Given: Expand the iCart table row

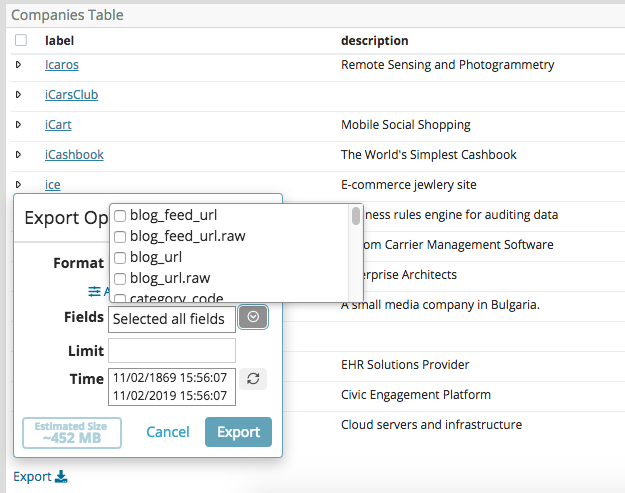Looking at the screenshot, I should [x=18, y=125].
